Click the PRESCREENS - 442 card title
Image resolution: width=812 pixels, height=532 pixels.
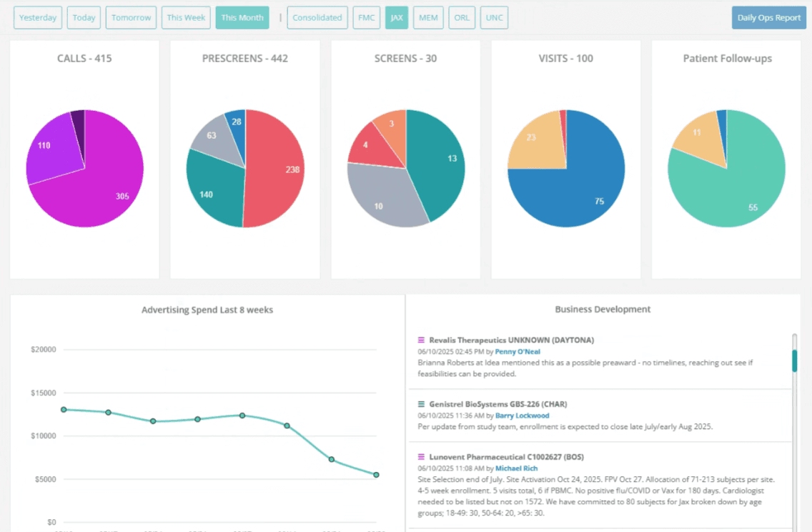click(245, 59)
